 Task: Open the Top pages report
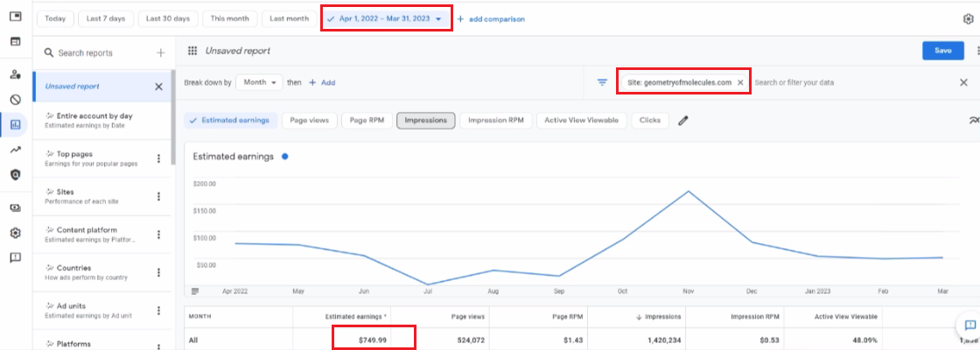click(94, 158)
